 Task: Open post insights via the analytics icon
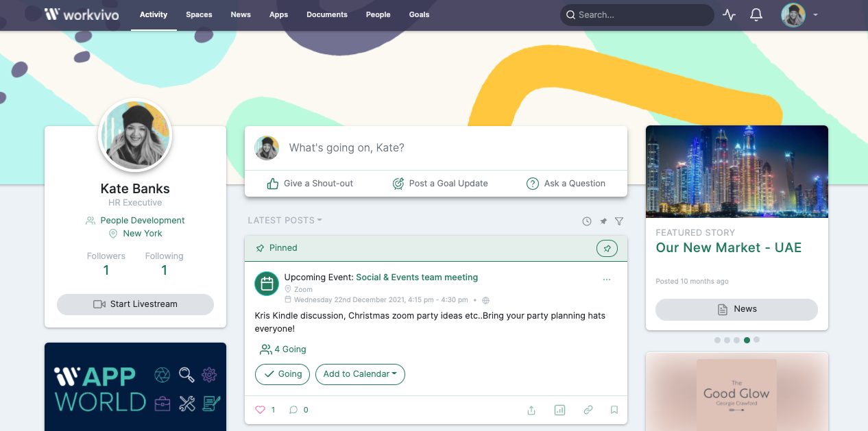point(559,409)
